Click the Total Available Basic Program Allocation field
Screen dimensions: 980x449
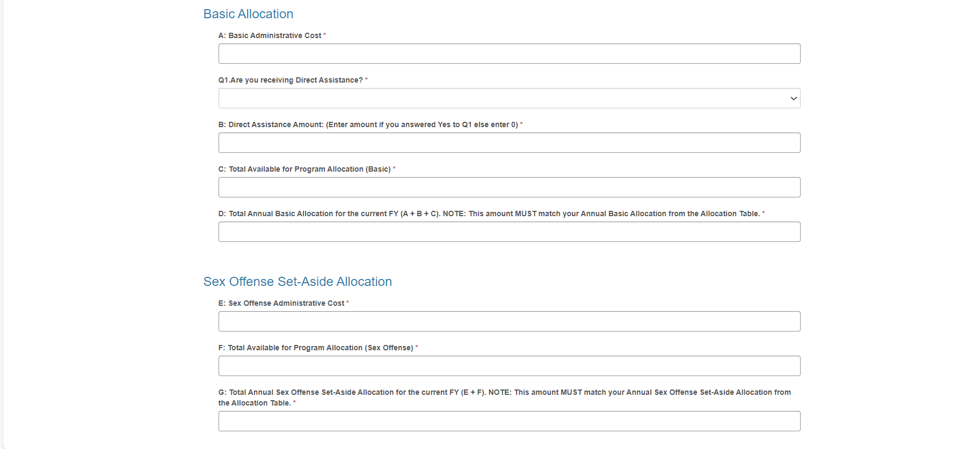tap(509, 187)
